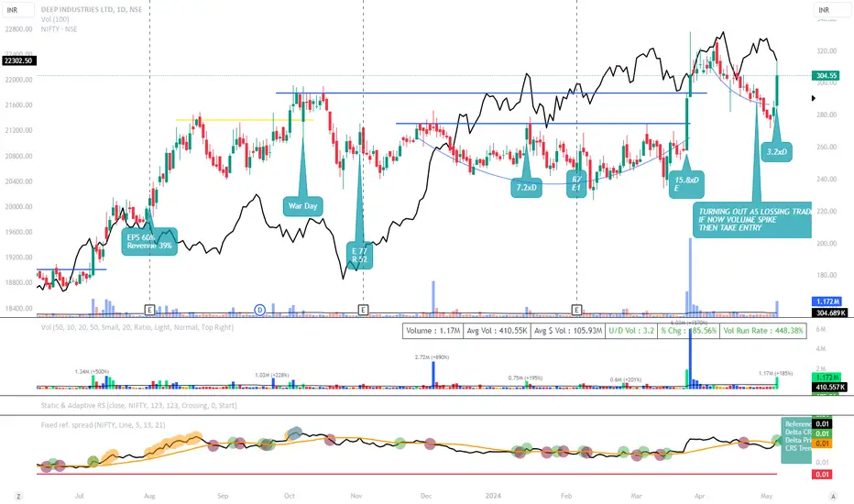Click the dividend 'D' marker near mid-September
854x504 pixels.
coord(260,310)
